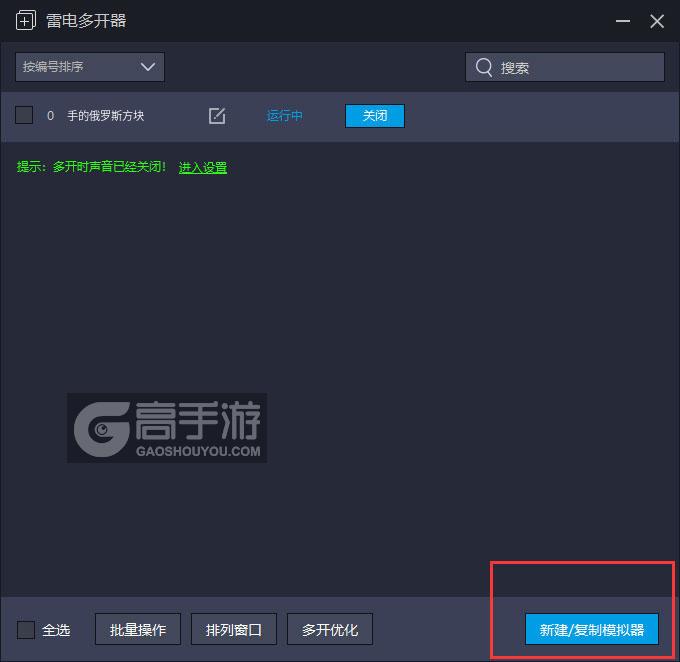
Task: Minimize the 雷电多开器 window
Action: [623, 21]
